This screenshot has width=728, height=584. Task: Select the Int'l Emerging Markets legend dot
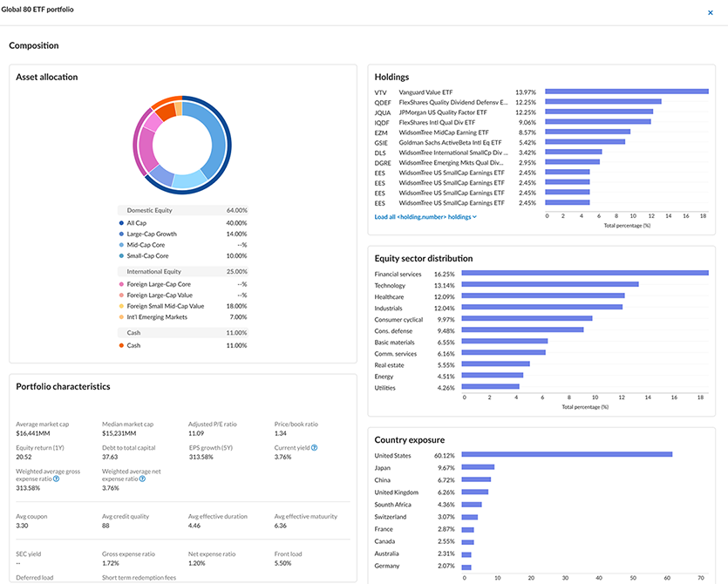click(120, 317)
